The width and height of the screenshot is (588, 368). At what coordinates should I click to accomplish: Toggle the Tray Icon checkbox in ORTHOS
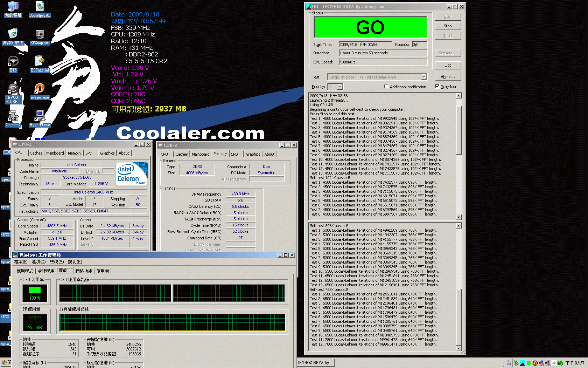tap(437, 86)
